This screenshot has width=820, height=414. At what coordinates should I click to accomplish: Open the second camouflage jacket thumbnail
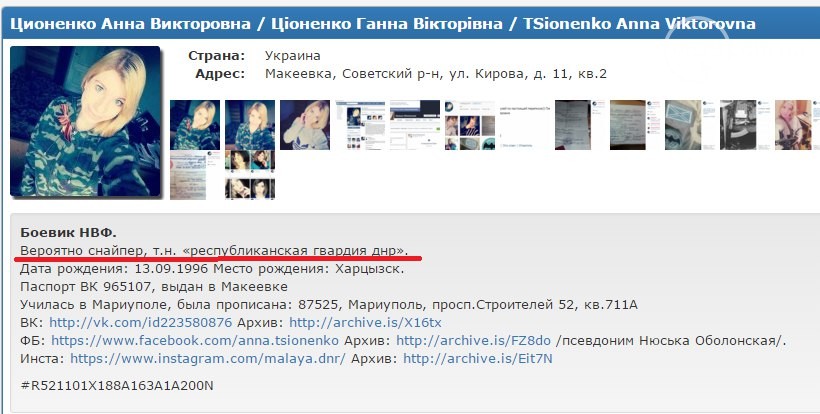click(250, 125)
